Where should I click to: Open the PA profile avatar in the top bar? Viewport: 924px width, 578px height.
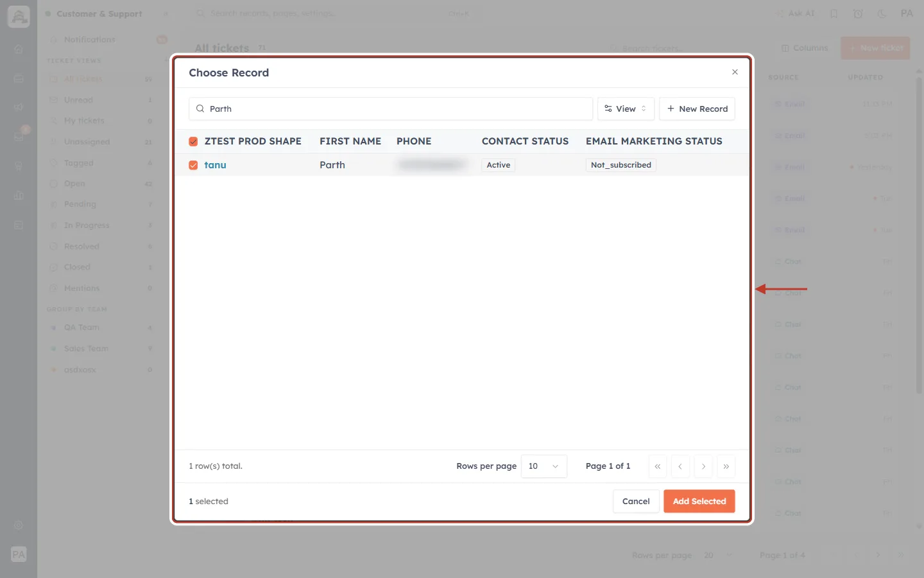point(907,13)
